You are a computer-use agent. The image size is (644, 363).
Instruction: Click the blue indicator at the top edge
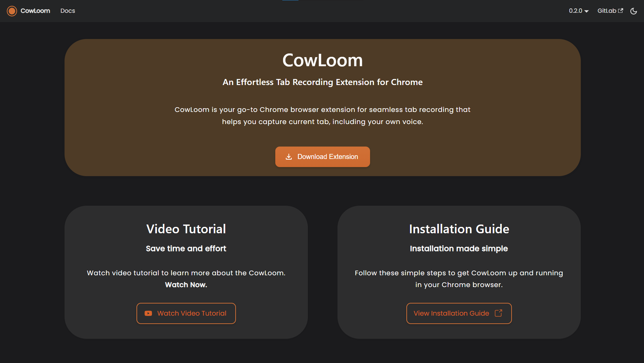coord(290,1)
